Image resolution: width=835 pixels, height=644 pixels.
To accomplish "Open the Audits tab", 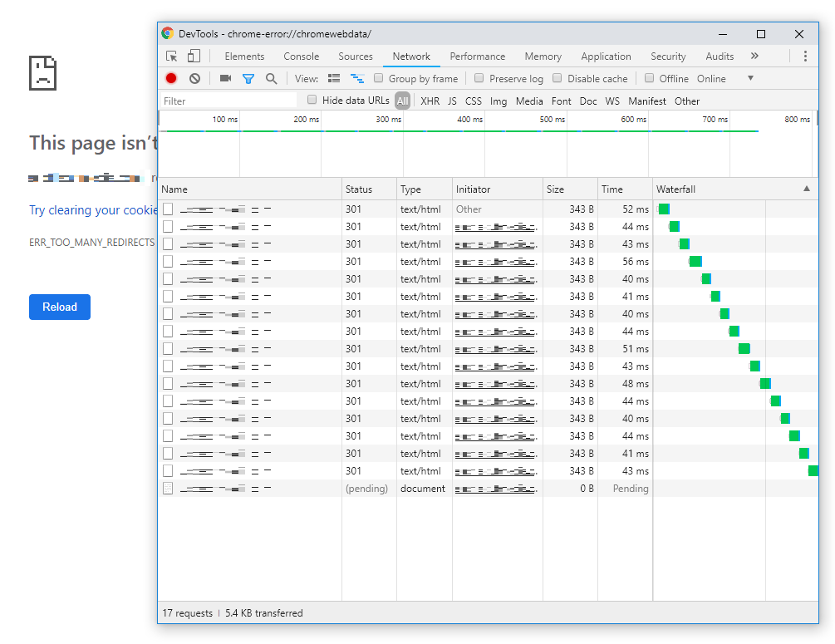I will (720, 57).
